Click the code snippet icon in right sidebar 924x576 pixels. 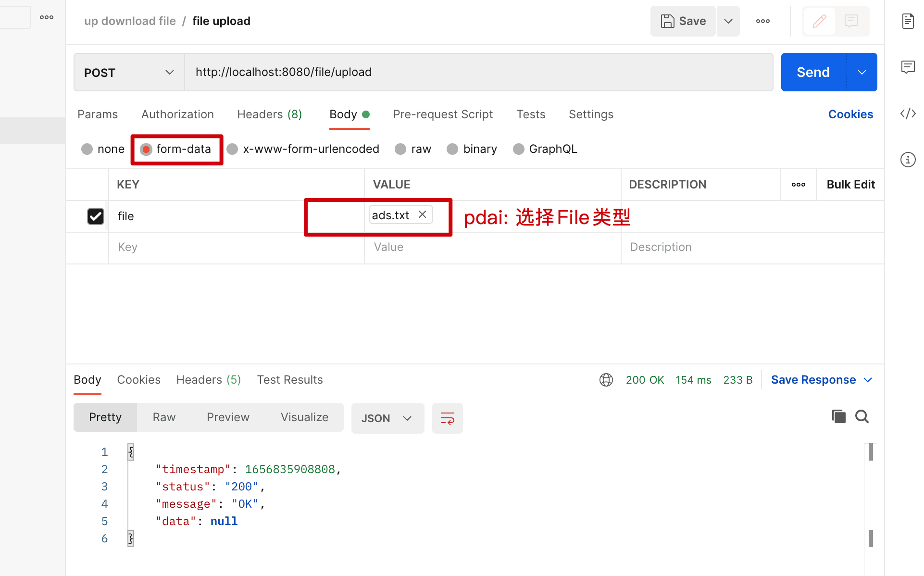tap(908, 114)
